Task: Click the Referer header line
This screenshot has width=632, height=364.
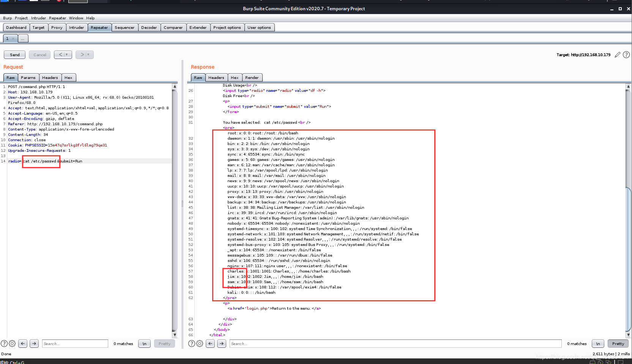Action: tap(55, 124)
